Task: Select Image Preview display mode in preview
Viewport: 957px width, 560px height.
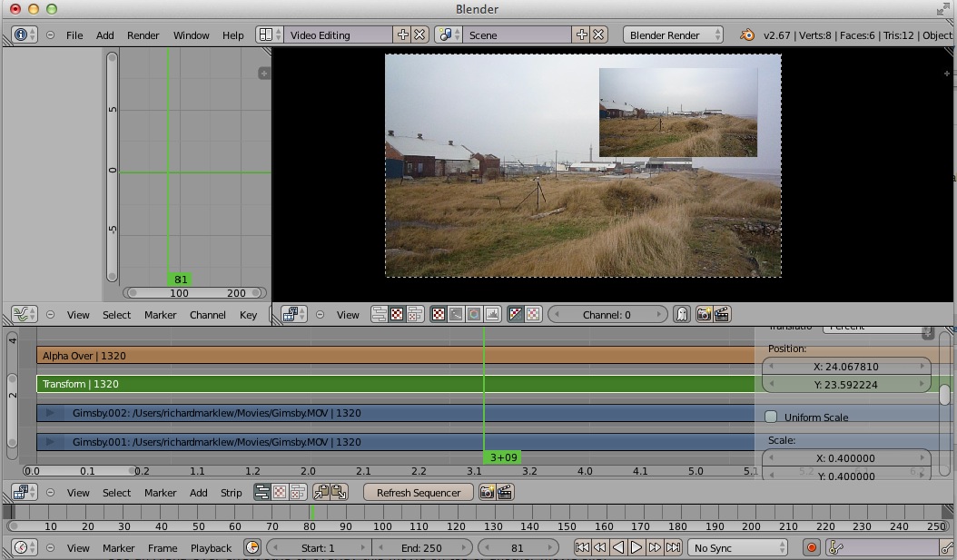Action: click(439, 315)
